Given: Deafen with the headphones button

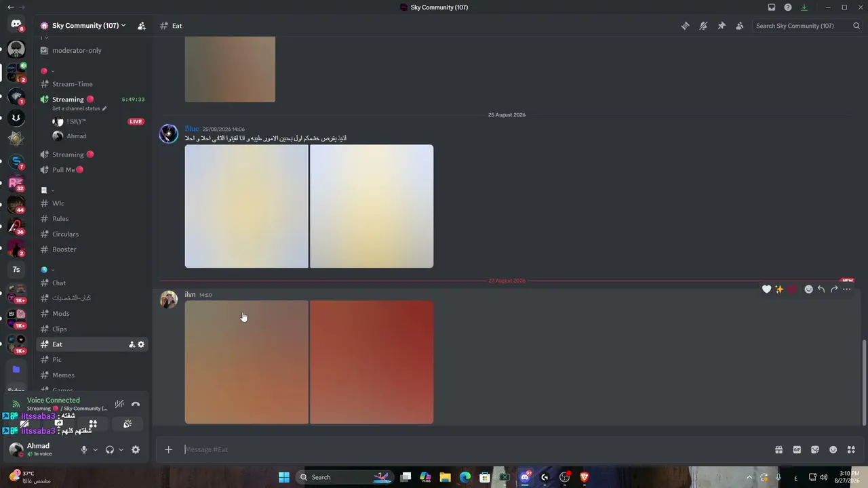Looking at the screenshot, I should point(110,449).
